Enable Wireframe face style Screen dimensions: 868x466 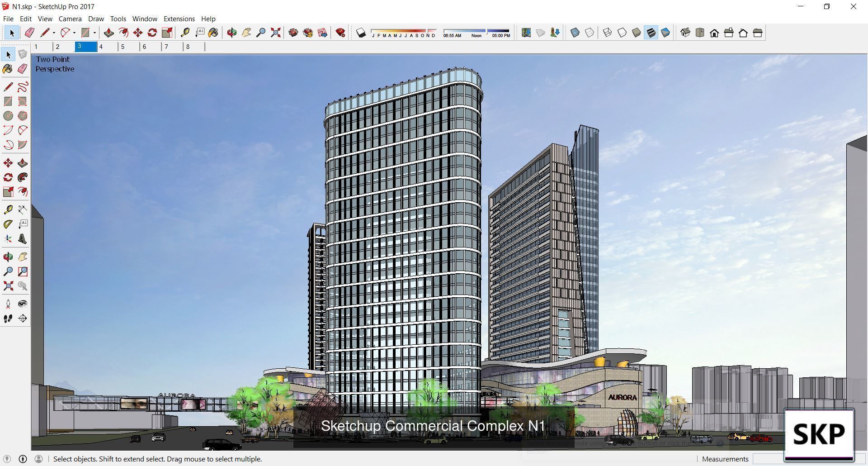pos(608,33)
